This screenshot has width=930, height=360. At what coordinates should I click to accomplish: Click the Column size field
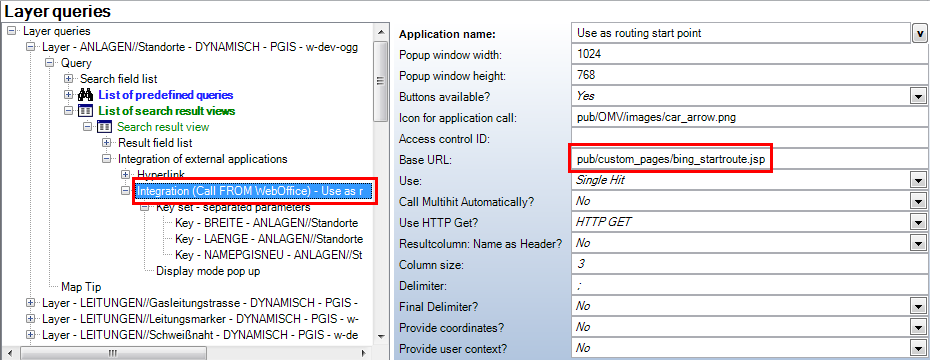[749, 264]
